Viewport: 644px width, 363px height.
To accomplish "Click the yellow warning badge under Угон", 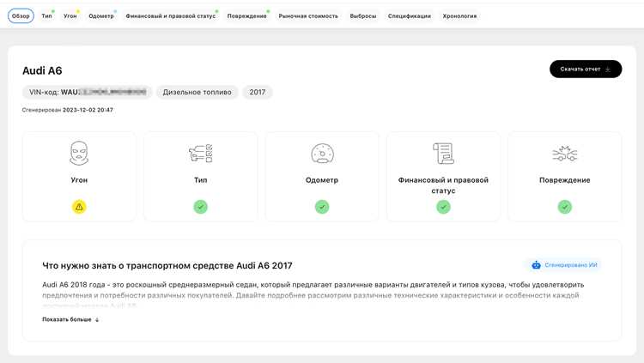I will click(79, 207).
